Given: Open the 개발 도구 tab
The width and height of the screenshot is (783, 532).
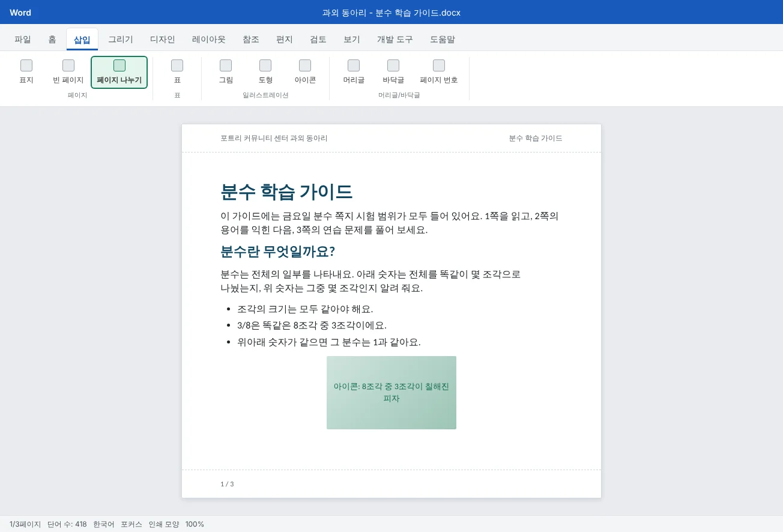Looking at the screenshot, I should click(x=395, y=40).
